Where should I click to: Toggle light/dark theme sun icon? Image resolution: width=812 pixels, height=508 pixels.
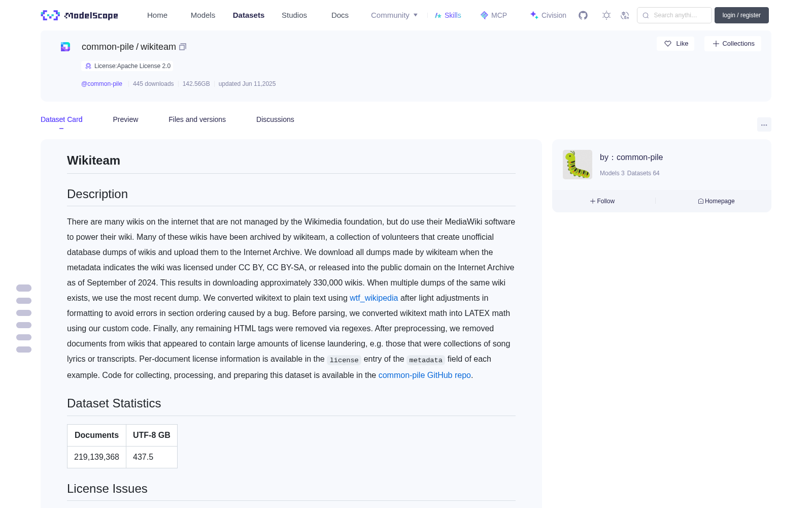click(606, 15)
